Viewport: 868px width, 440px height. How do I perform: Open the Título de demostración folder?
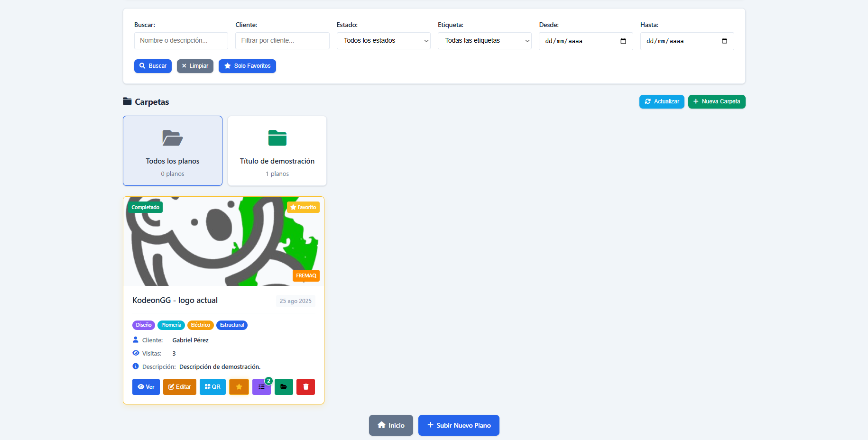click(x=277, y=151)
